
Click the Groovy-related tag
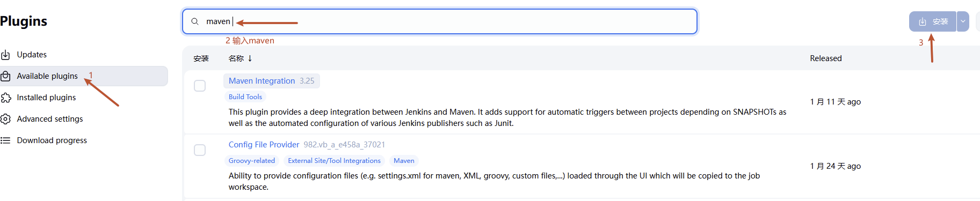click(x=252, y=161)
